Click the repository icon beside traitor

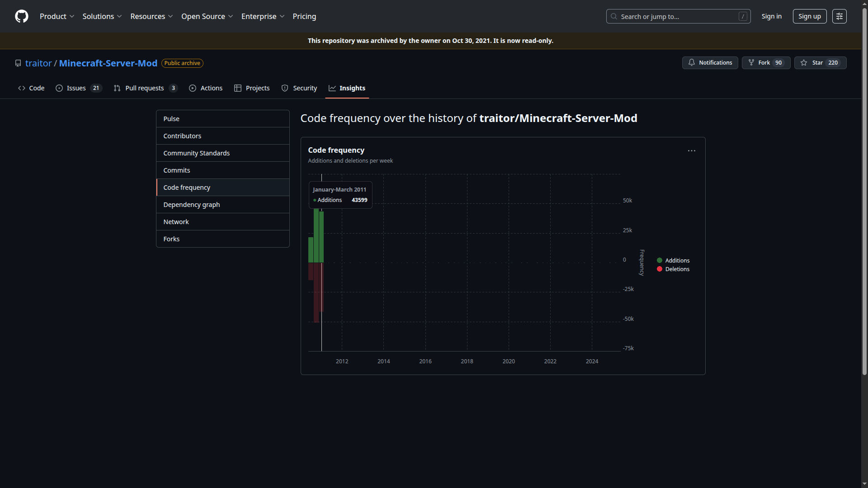[18, 63]
